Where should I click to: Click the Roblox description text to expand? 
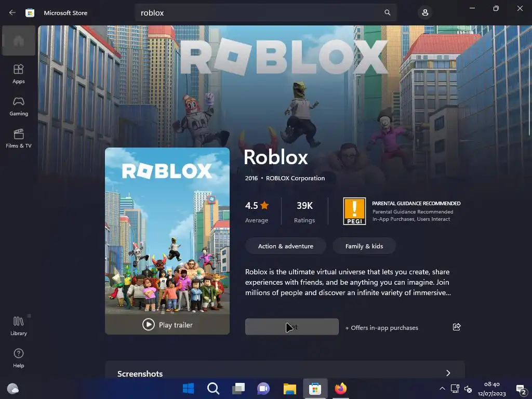click(348, 282)
